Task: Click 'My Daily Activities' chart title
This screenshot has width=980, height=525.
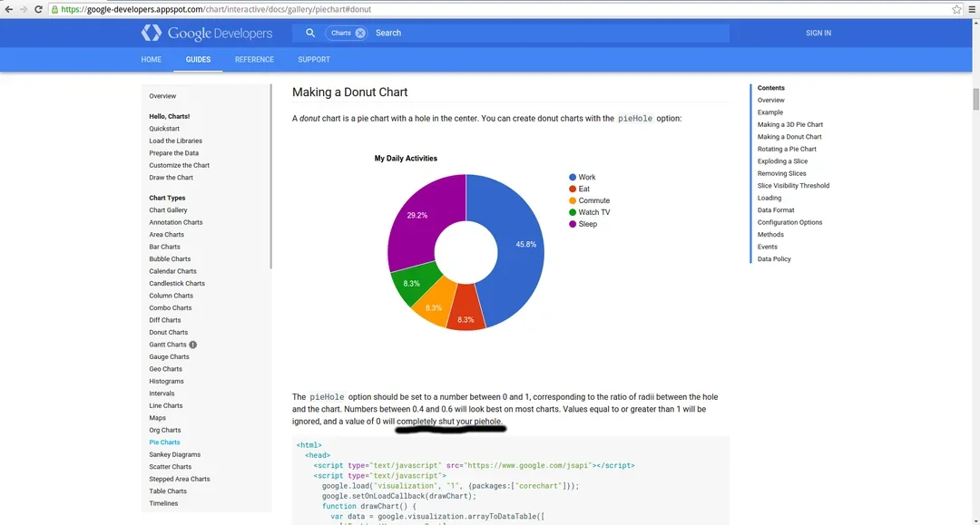Action: click(406, 159)
